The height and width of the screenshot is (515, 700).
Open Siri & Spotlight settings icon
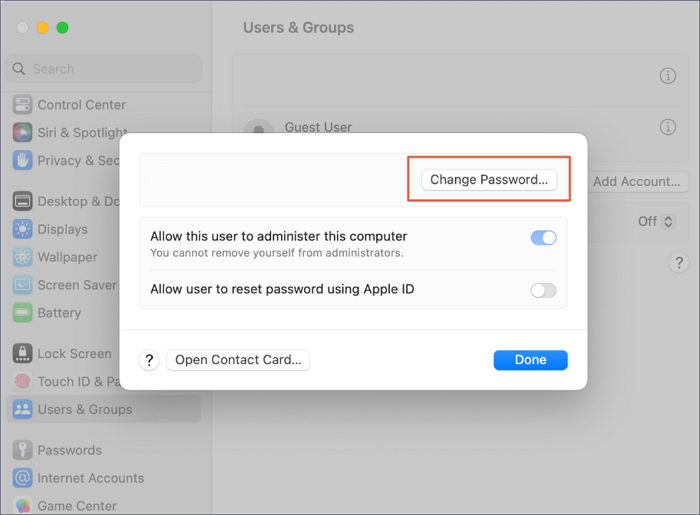22,133
